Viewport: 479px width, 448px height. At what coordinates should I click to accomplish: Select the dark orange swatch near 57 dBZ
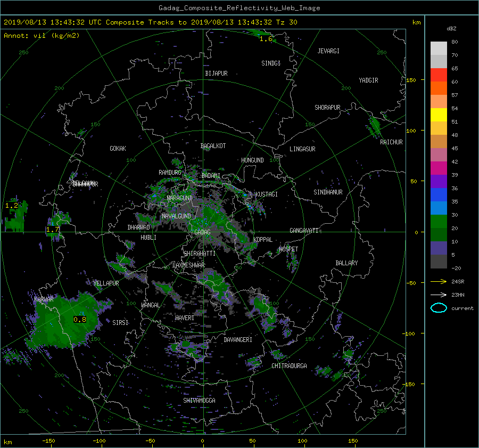pyautogui.click(x=439, y=88)
